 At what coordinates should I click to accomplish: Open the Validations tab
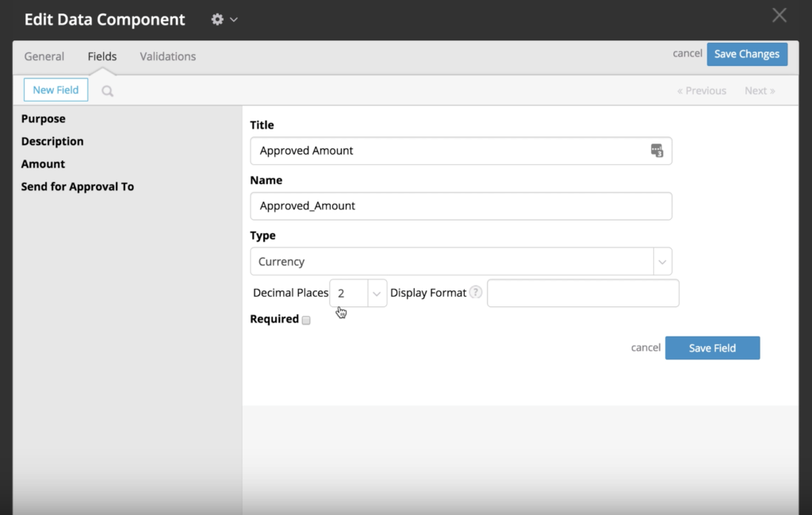[167, 56]
